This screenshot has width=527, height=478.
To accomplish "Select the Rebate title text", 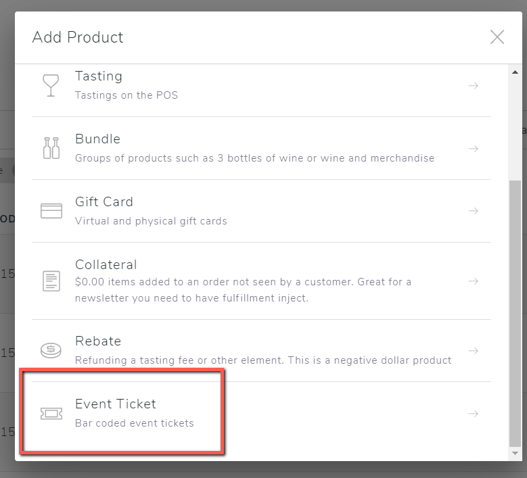I will point(98,341).
